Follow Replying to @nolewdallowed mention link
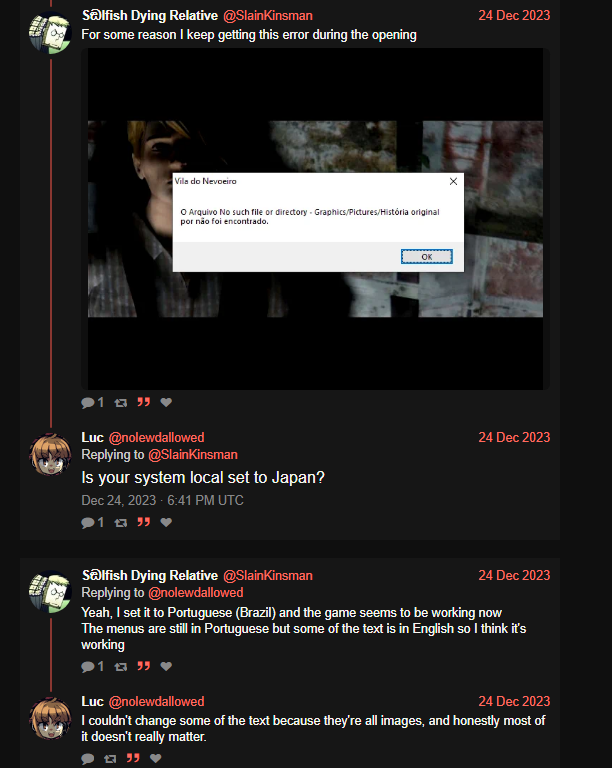Viewport: 612px width, 768px height. [195, 593]
